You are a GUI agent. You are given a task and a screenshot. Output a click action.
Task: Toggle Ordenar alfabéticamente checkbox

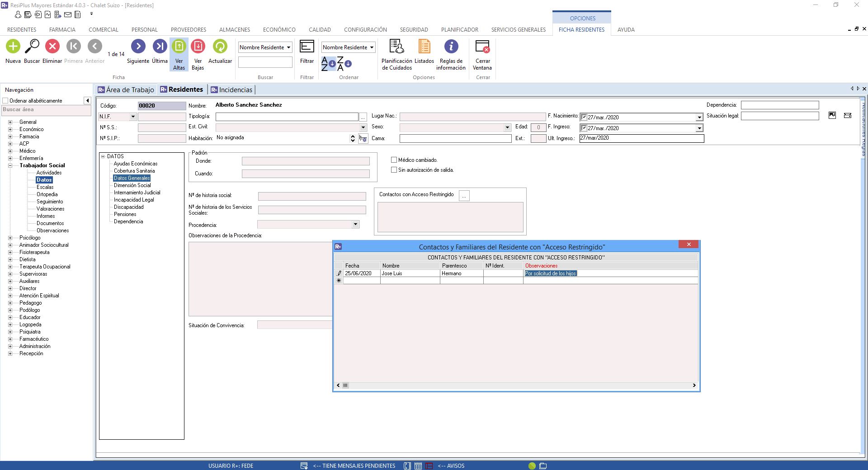(x=6, y=100)
